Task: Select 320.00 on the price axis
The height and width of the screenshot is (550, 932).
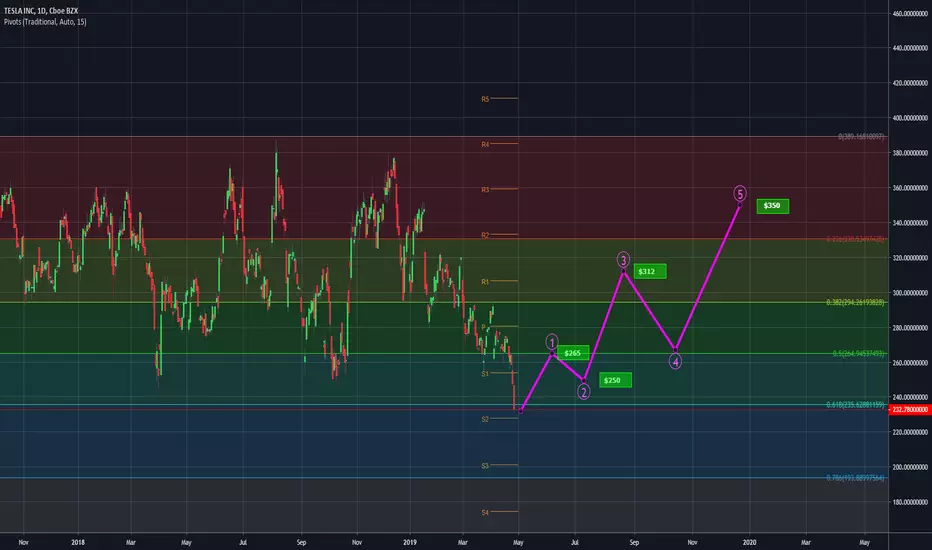Action: (910, 258)
